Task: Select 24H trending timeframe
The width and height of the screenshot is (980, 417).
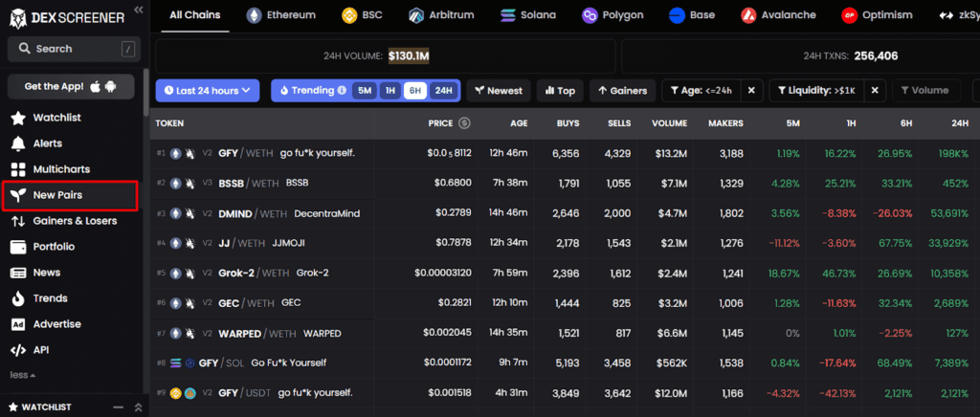Action: point(443,91)
